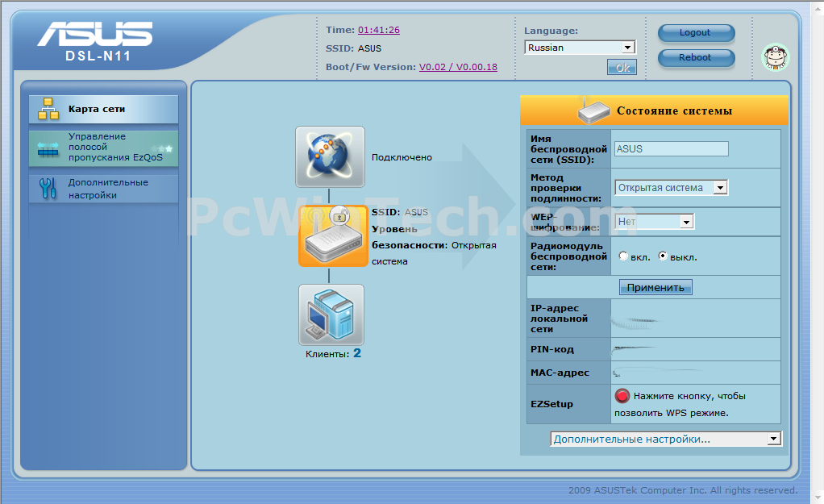
Task: Click the 'Уровень безопасности' text beside router
Action: [408, 237]
